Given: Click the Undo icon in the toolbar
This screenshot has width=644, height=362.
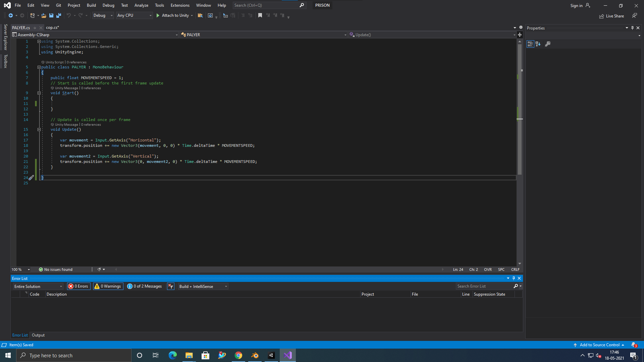Looking at the screenshot, I should click(69, 15).
